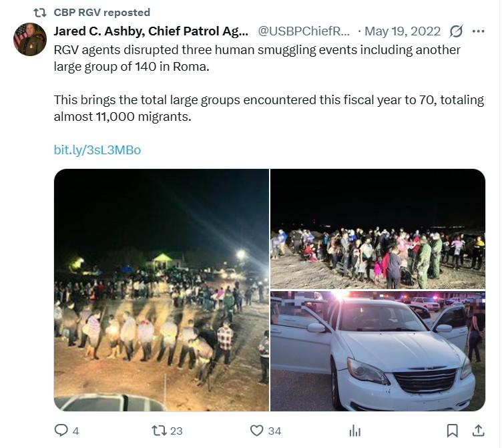Open the three-dot More options menu
Screen dimensions: 502x448
(479, 31)
